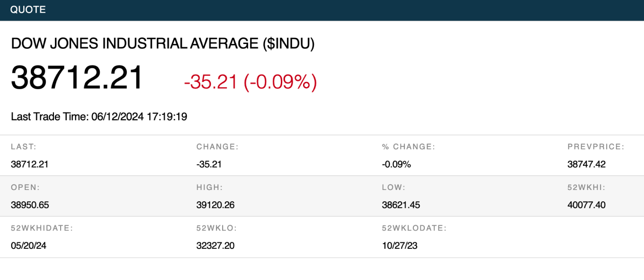This screenshot has height=280, width=644.
Task: Click the LAST value 38712.21 in table
Action: click(x=30, y=164)
